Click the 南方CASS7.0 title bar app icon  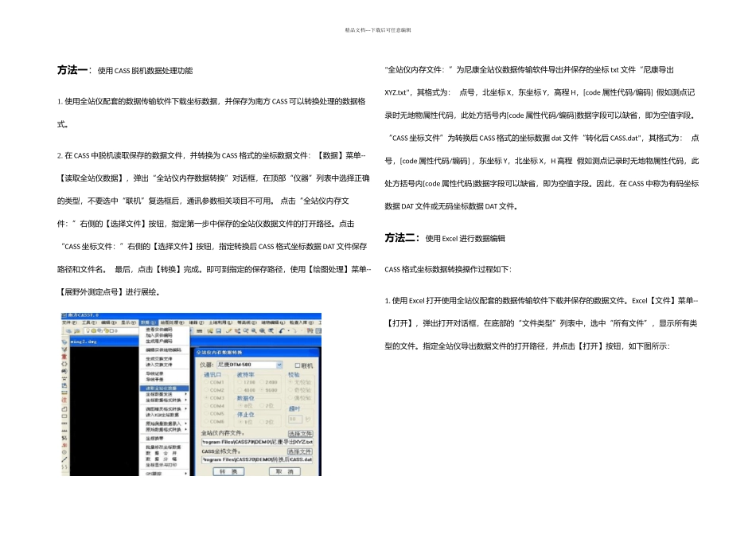[x=64, y=315]
